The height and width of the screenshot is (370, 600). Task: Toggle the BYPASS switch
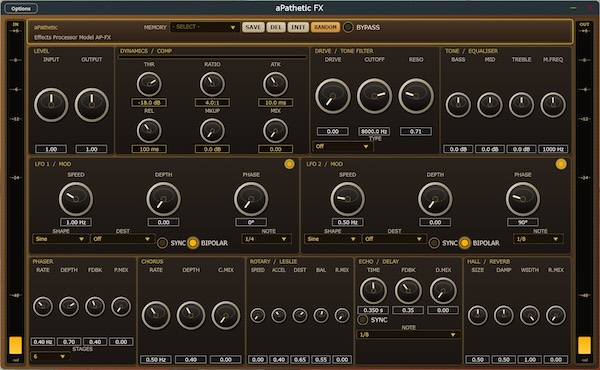[x=348, y=27]
